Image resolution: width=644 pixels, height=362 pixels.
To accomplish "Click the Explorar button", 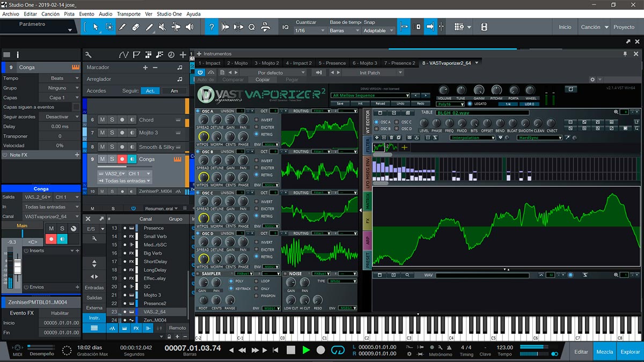I will click(x=630, y=352).
